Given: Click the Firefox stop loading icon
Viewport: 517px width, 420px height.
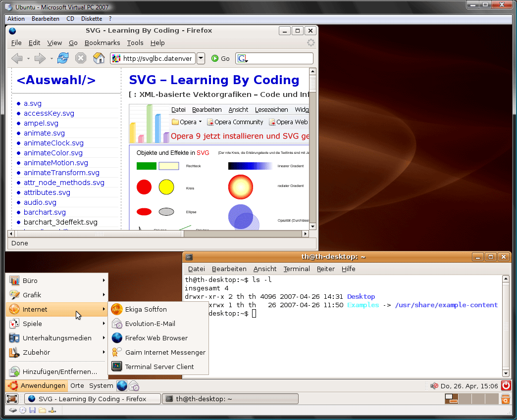Looking at the screenshot, I should 80,58.
